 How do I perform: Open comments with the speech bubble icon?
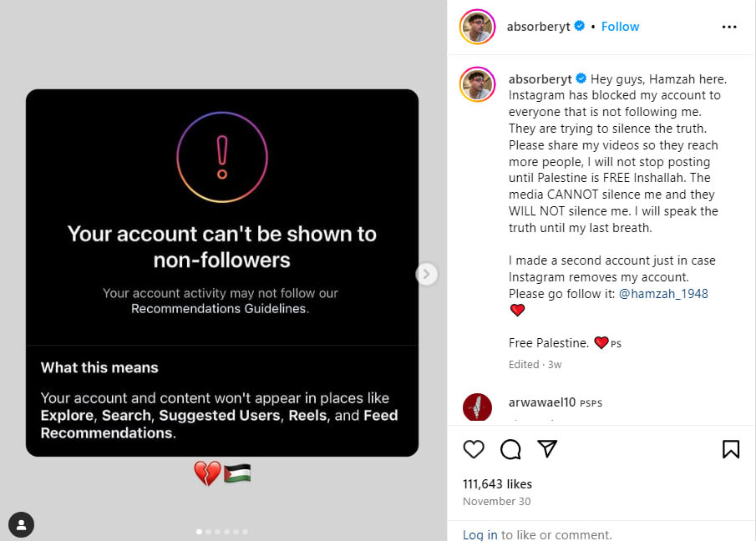click(x=510, y=449)
